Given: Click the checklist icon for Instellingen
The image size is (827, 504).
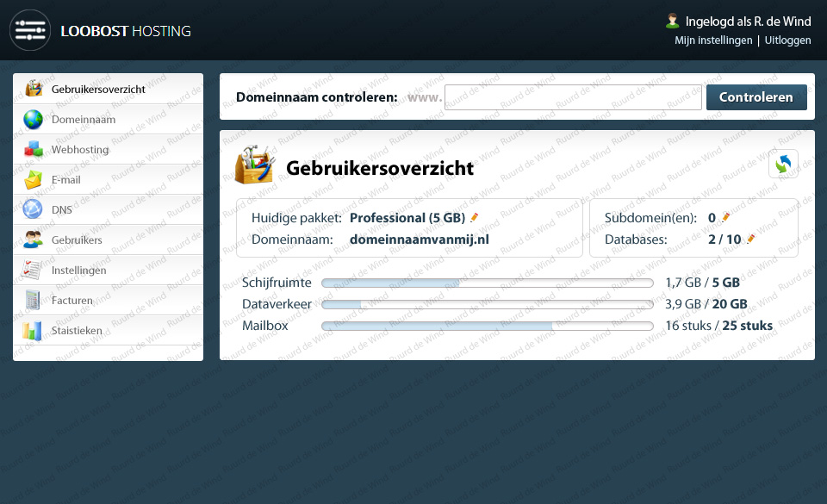Looking at the screenshot, I should point(32,270).
